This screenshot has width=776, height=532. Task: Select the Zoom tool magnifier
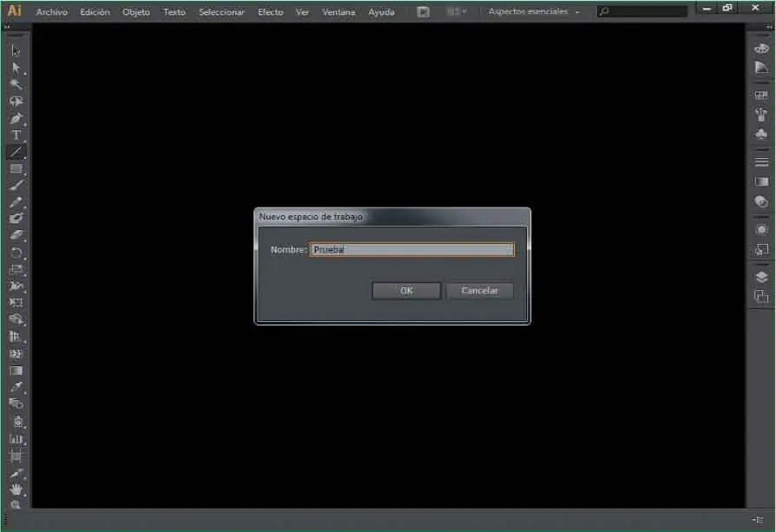[x=16, y=504]
